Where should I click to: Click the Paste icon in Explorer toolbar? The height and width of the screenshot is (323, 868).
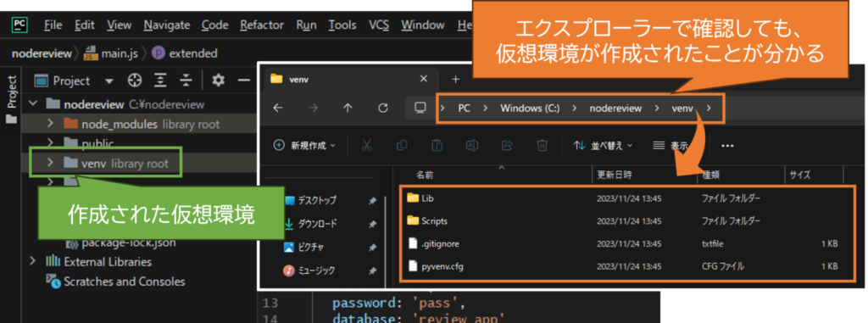[x=437, y=145]
